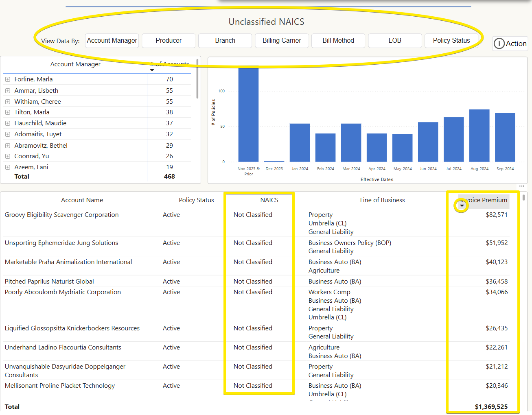View data by Producer
This screenshot has width=532, height=415.
(169, 41)
